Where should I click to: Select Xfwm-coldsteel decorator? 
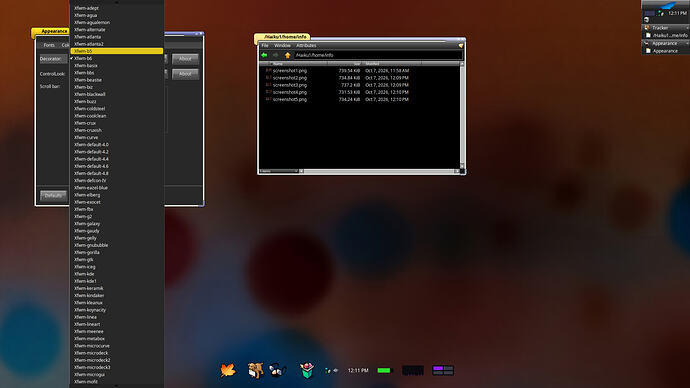click(x=117, y=109)
